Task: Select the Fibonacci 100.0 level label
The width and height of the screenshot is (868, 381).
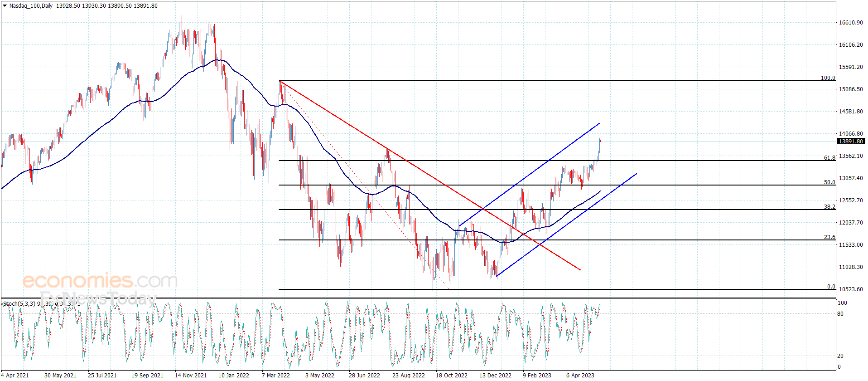Action: (x=828, y=78)
